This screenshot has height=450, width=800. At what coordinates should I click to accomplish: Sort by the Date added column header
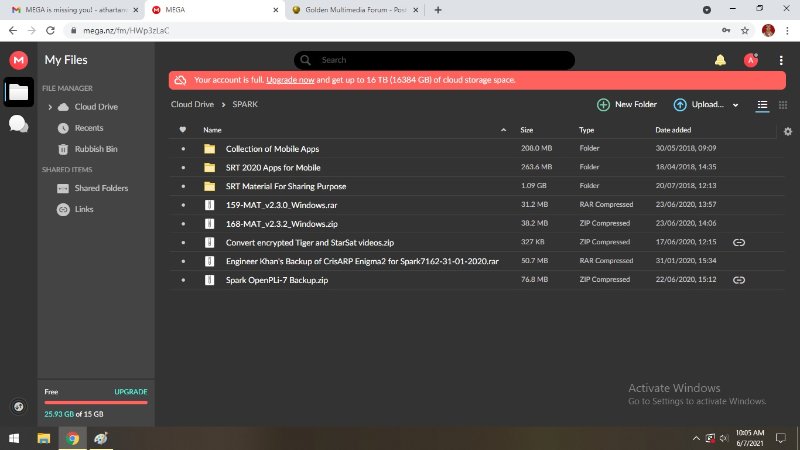pos(673,130)
